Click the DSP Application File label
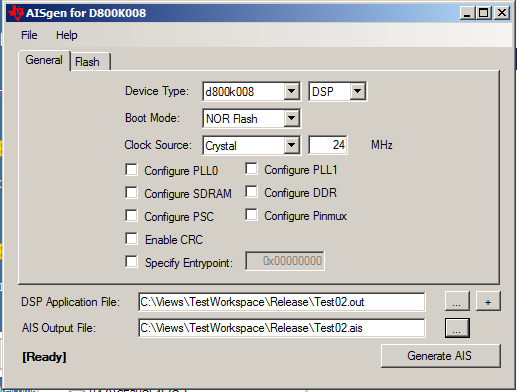Screen dimensions: 517x392 (70, 302)
